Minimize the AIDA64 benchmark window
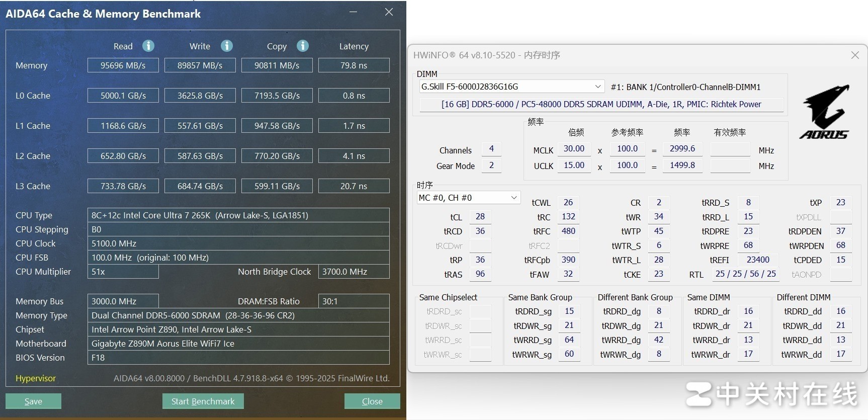This screenshot has height=420, width=868. point(354,12)
